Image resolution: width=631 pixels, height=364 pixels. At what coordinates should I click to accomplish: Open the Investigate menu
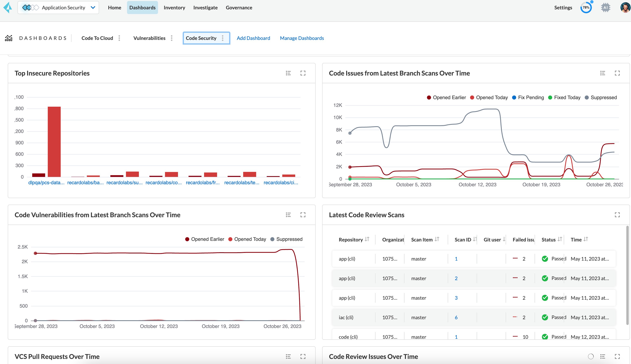point(205,8)
